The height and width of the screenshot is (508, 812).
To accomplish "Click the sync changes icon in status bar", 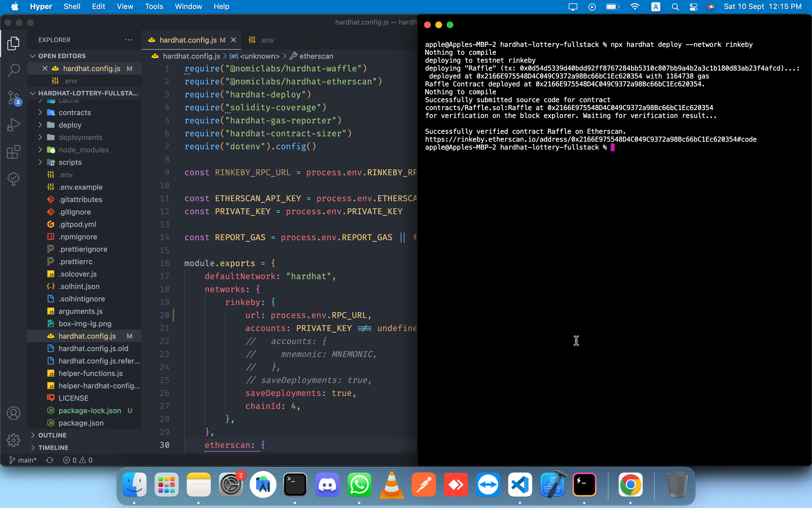I will [x=50, y=460].
